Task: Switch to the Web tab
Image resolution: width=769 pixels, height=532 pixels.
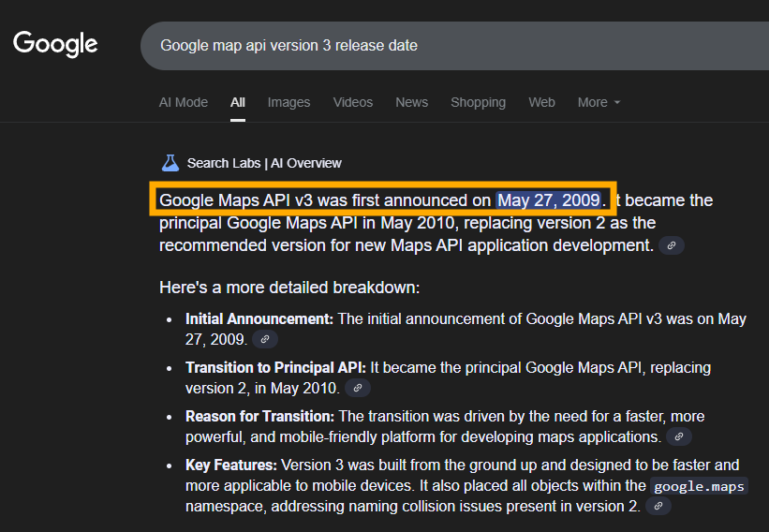Action: (542, 102)
